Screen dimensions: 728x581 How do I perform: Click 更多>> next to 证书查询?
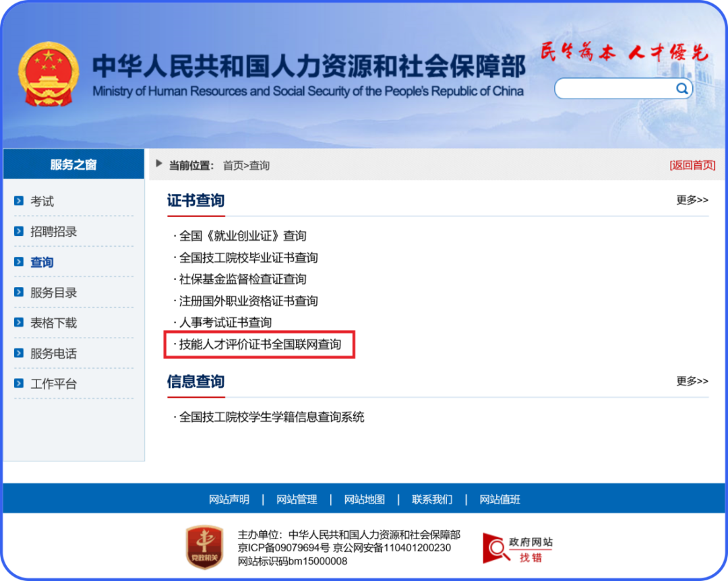pos(692,200)
